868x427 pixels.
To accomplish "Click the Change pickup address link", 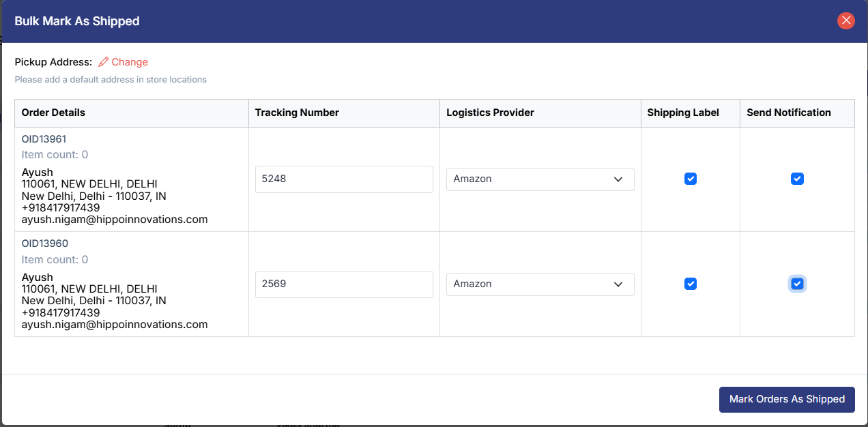I will (x=130, y=62).
